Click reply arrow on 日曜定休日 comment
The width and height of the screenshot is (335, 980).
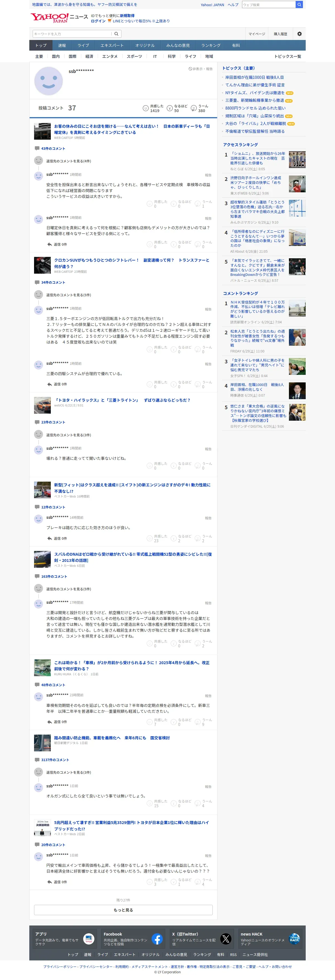click(x=49, y=244)
